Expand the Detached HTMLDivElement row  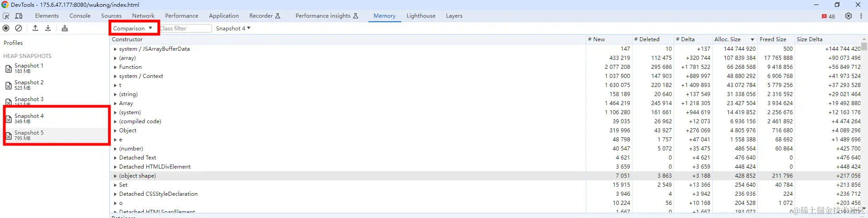(116, 167)
